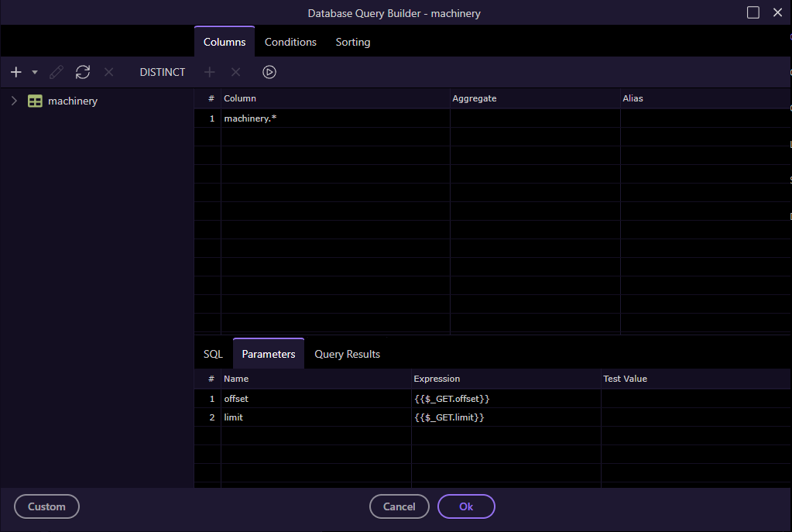
Task: Click the machinery table icon in the sidebar
Action: [34, 101]
